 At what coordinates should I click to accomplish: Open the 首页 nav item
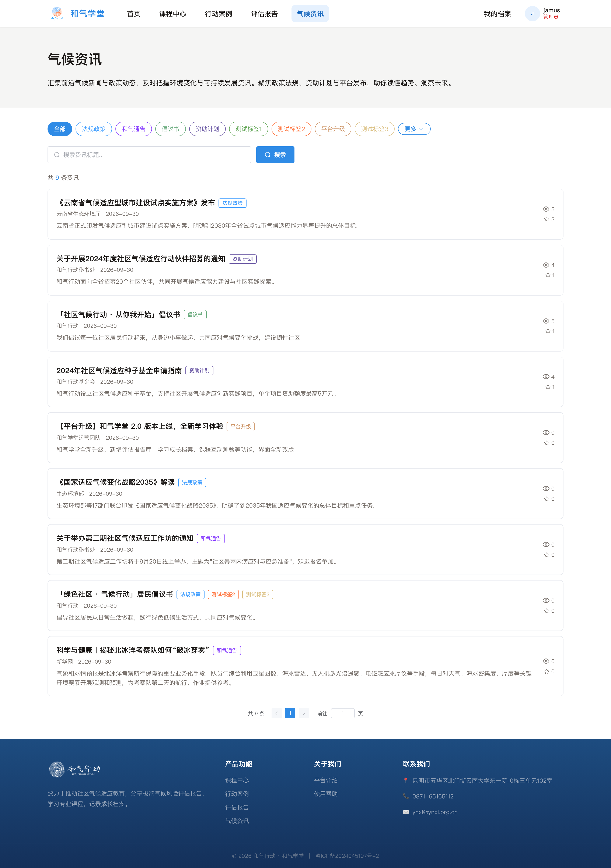click(x=133, y=14)
